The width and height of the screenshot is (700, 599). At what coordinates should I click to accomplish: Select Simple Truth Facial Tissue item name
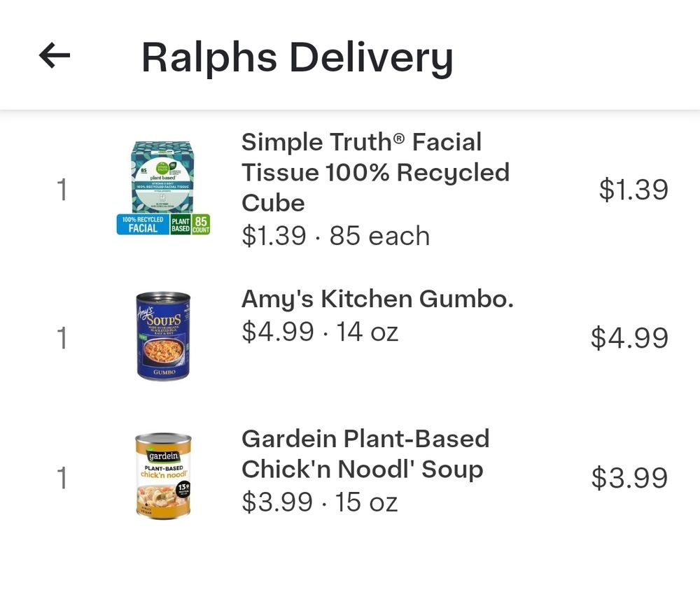click(x=375, y=172)
